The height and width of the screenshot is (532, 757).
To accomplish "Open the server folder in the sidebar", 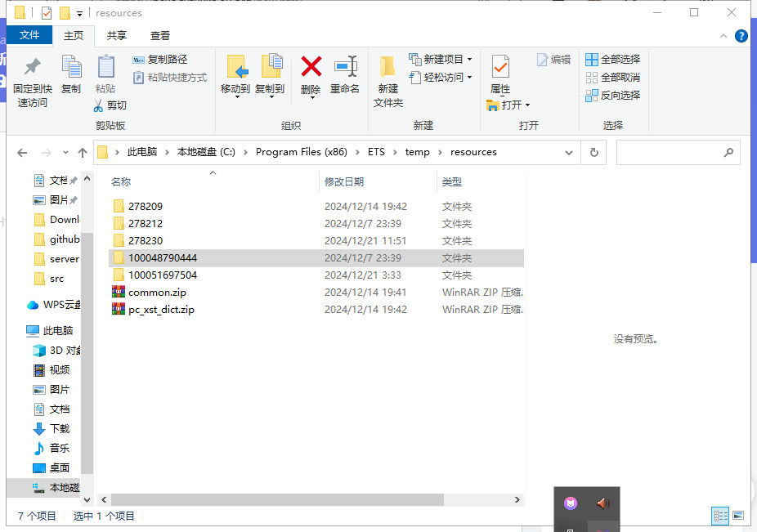I will (x=57, y=259).
